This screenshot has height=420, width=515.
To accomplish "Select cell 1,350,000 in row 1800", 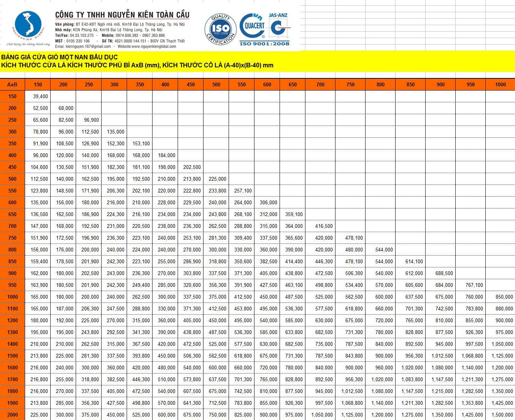I will coord(501,391).
